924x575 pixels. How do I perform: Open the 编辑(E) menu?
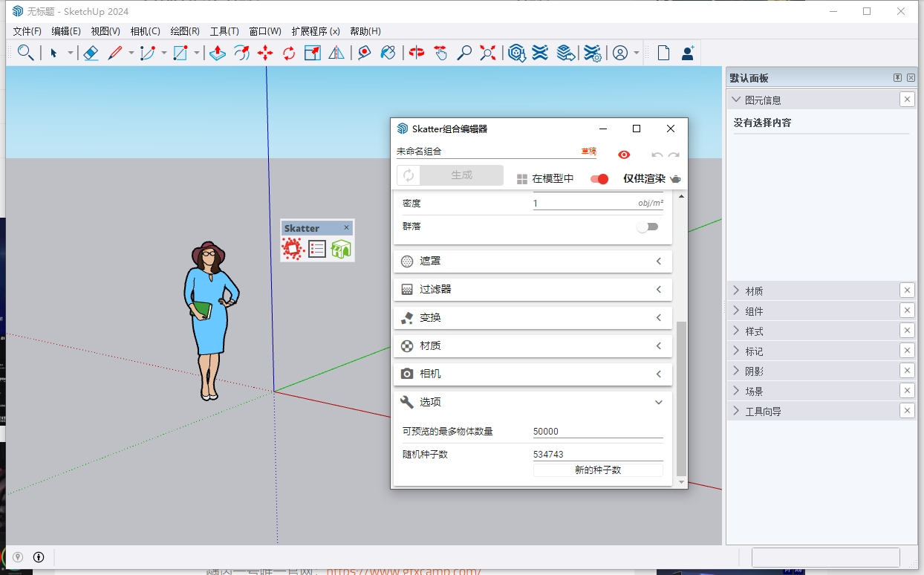coord(66,31)
